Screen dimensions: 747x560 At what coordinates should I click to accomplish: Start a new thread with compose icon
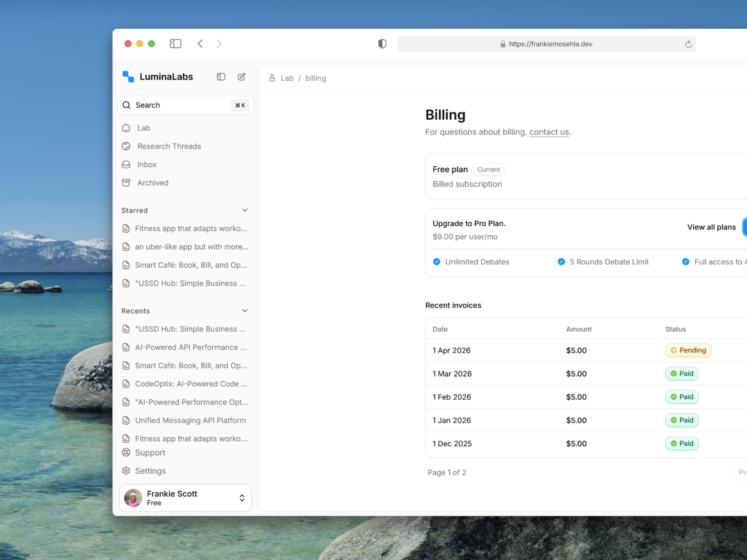[242, 77]
